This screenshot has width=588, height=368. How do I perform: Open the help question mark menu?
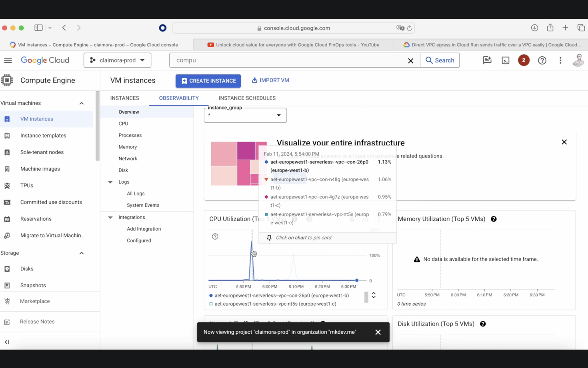tap(542, 60)
